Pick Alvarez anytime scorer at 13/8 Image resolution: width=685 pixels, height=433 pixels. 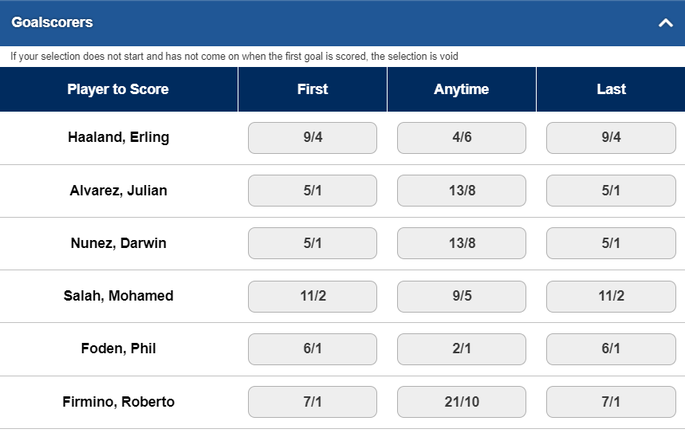[461, 191]
